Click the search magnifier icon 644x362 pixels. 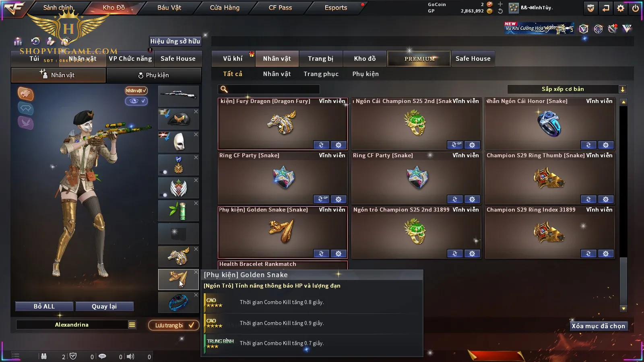pyautogui.click(x=224, y=89)
